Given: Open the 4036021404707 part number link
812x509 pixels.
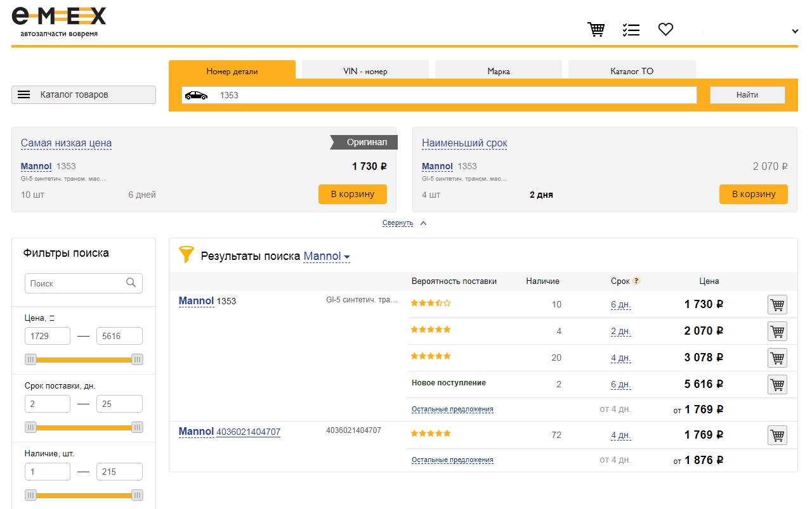Looking at the screenshot, I should 248,432.
